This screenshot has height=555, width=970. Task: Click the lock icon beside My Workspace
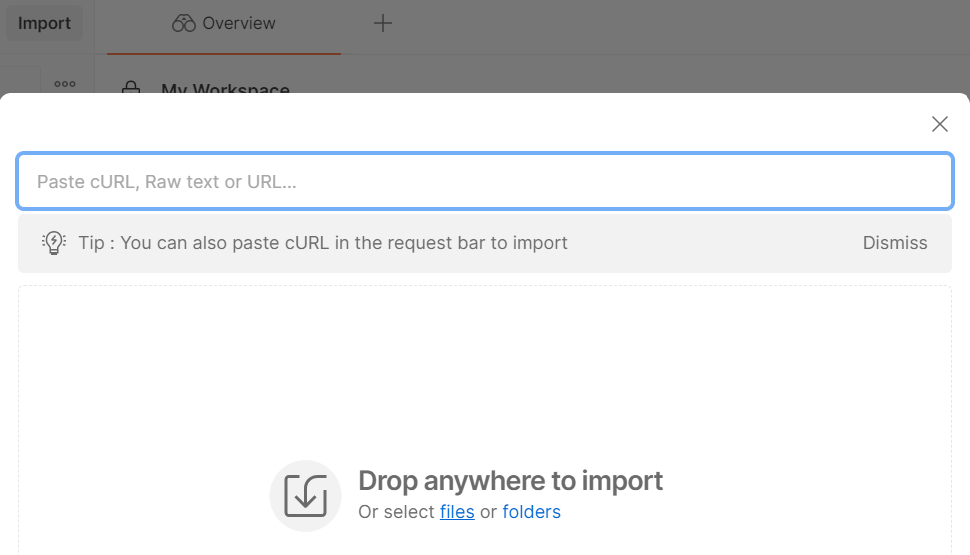[x=131, y=88]
